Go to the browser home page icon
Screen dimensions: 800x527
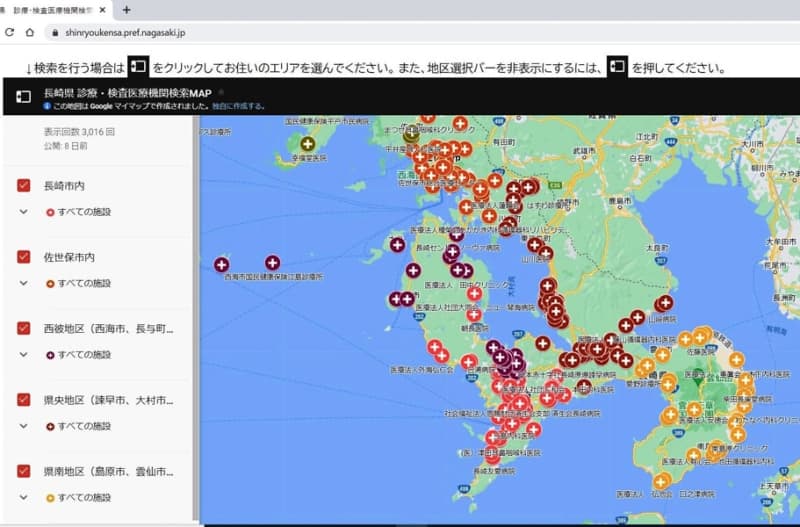[30, 33]
